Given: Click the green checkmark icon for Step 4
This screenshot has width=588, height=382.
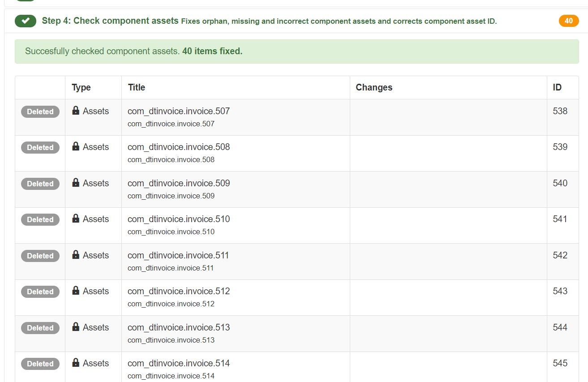Looking at the screenshot, I should tap(26, 21).
